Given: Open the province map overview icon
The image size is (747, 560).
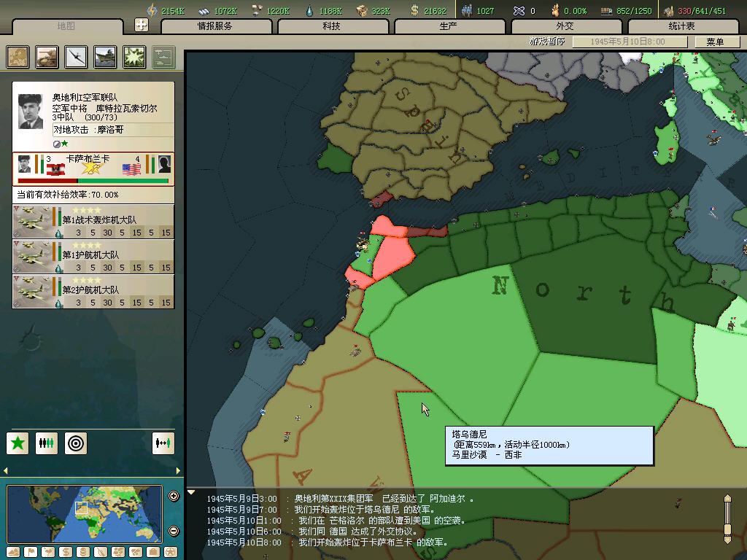Looking at the screenshot, I should click(18, 57).
